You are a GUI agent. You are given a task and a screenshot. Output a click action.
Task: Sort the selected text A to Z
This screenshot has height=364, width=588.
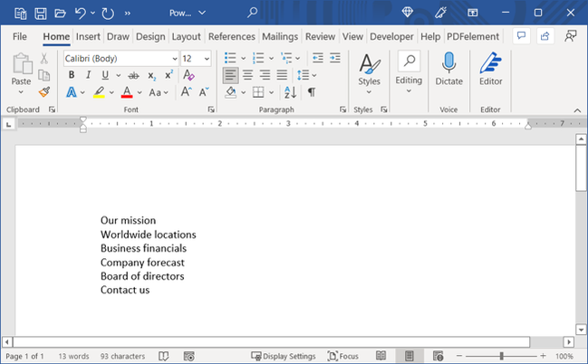tap(290, 92)
